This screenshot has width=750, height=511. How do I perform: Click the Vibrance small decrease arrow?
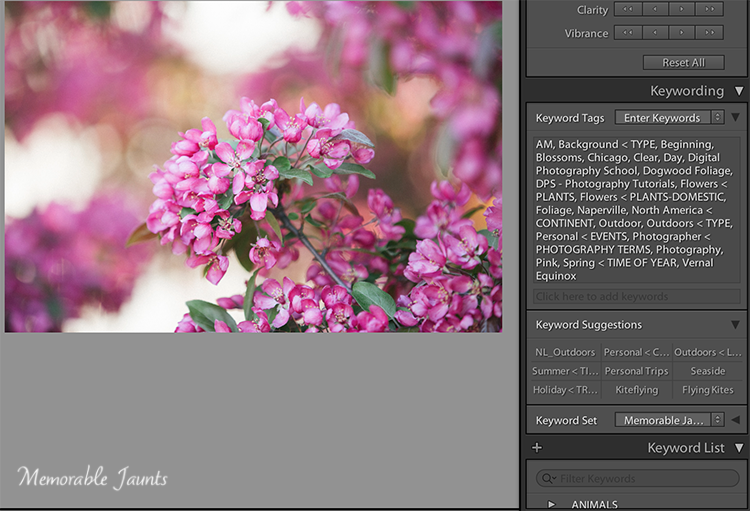click(x=655, y=33)
